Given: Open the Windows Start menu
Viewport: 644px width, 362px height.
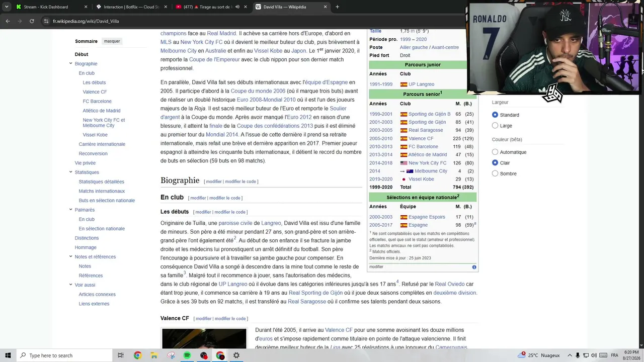Looking at the screenshot, I should point(8,355).
